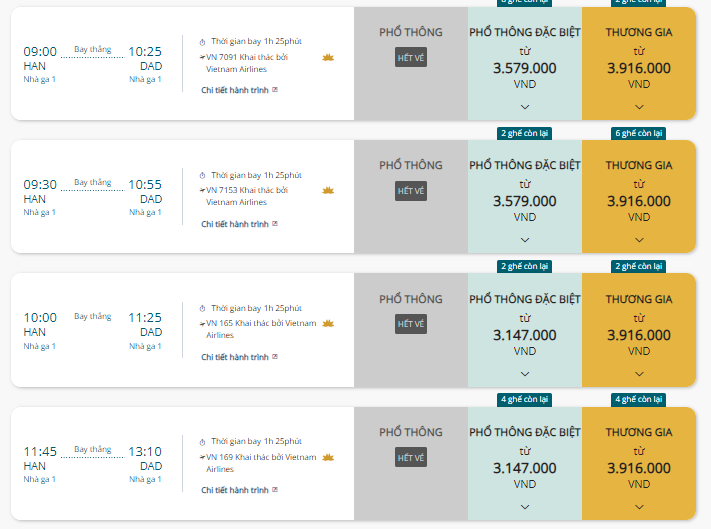Click clock icon on 09:30 flight duration
The image size is (711, 529).
tap(202, 175)
